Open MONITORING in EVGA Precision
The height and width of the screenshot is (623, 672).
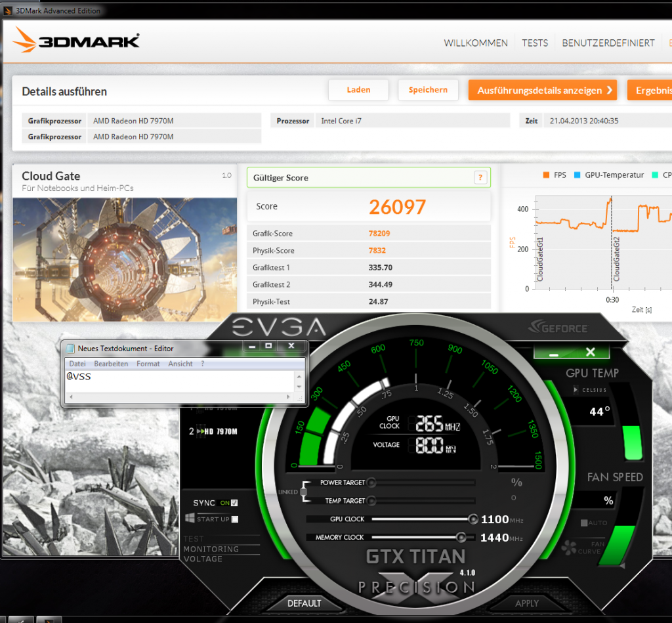[x=211, y=549]
